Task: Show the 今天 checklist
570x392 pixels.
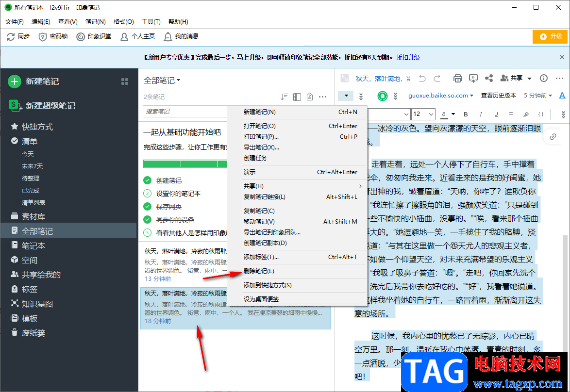Action: pos(28,154)
